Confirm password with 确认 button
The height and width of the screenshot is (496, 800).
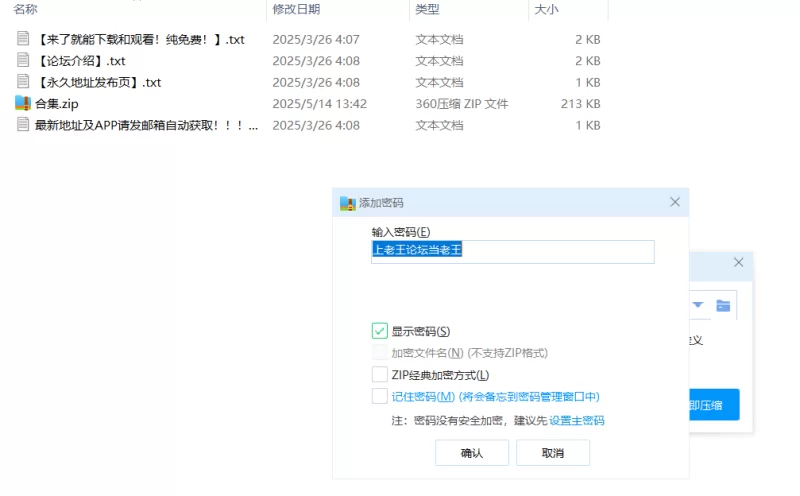click(x=472, y=453)
